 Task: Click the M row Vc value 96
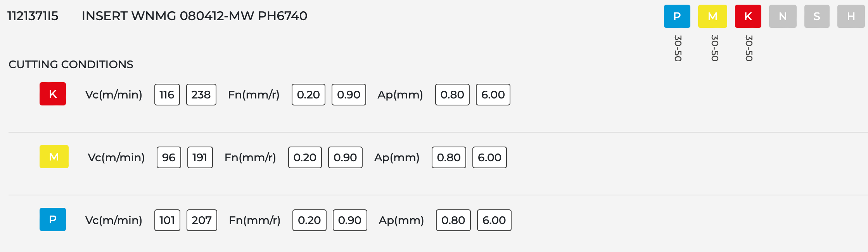click(169, 157)
